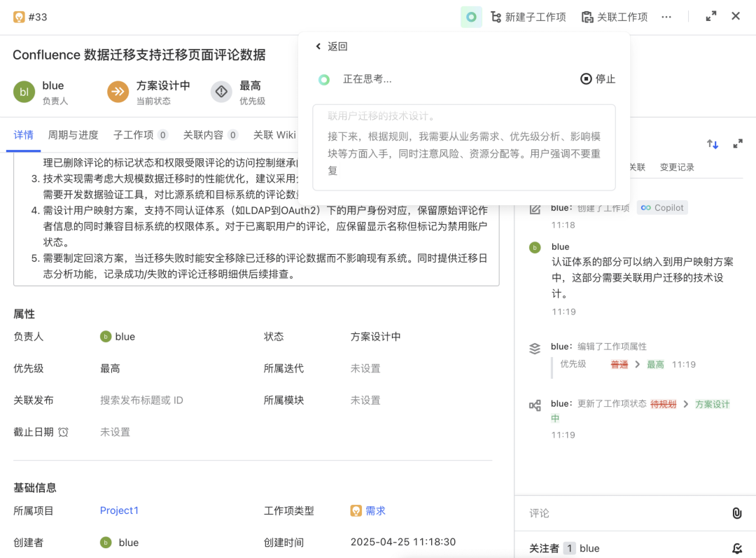Click the workflow icon next to 更新了工作项状态
Viewport: 756px width, 558px height.
tap(535, 405)
